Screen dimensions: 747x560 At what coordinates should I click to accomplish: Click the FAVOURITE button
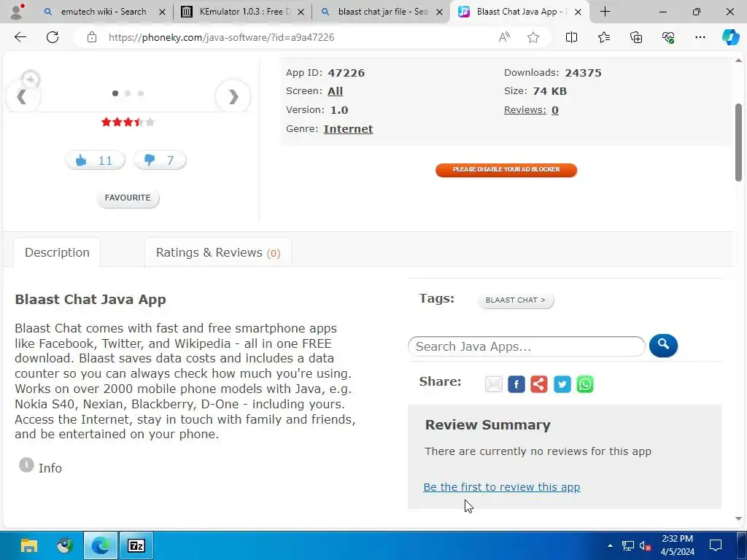[128, 198]
